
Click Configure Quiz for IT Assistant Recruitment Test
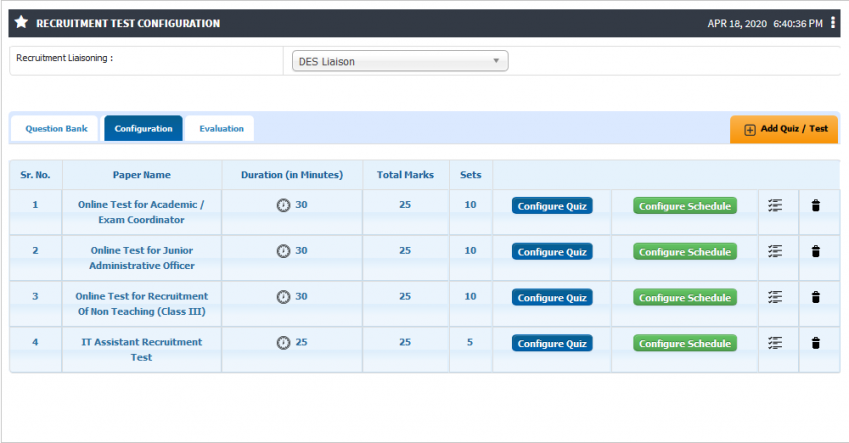[552, 343]
